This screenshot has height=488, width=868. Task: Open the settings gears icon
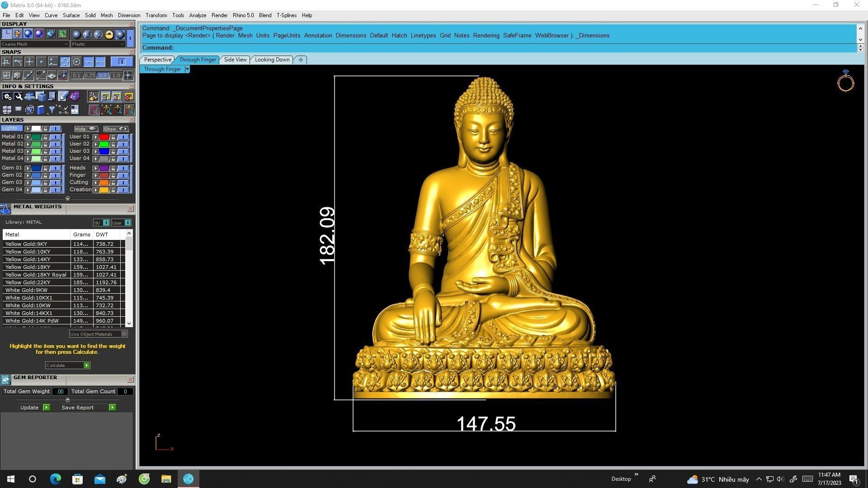pos(7,96)
